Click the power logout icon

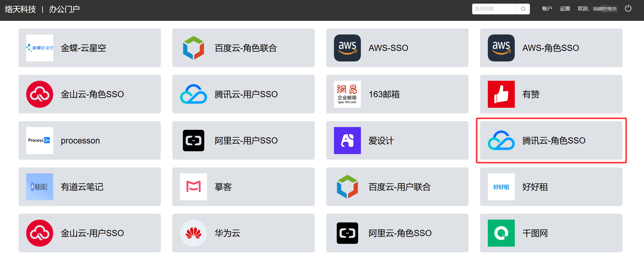tap(628, 9)
